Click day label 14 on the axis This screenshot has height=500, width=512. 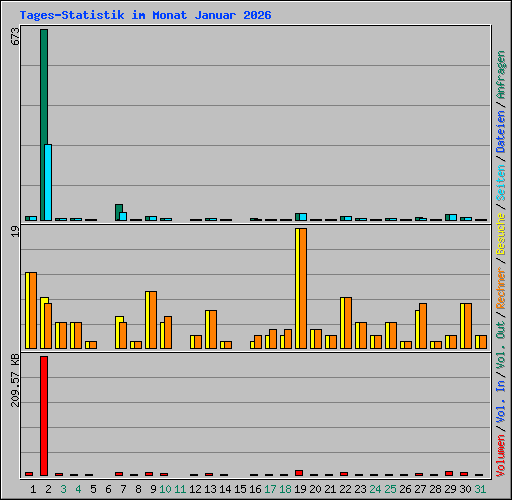[x=225, y=489]
